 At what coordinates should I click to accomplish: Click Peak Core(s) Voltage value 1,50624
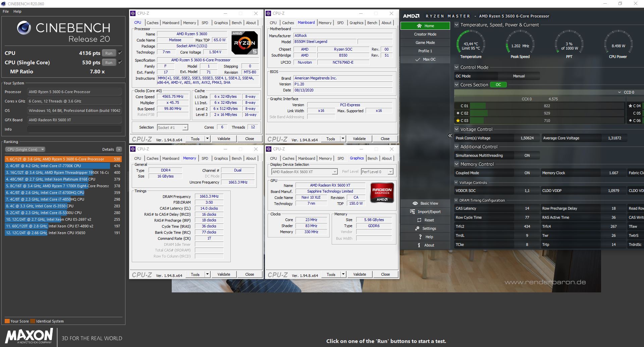coord(527,138)
